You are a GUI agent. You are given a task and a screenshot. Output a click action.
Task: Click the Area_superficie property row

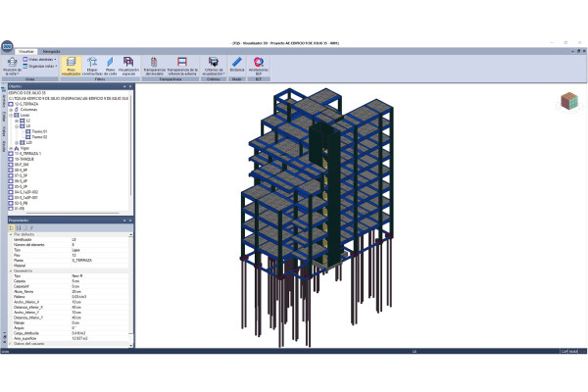69,338
